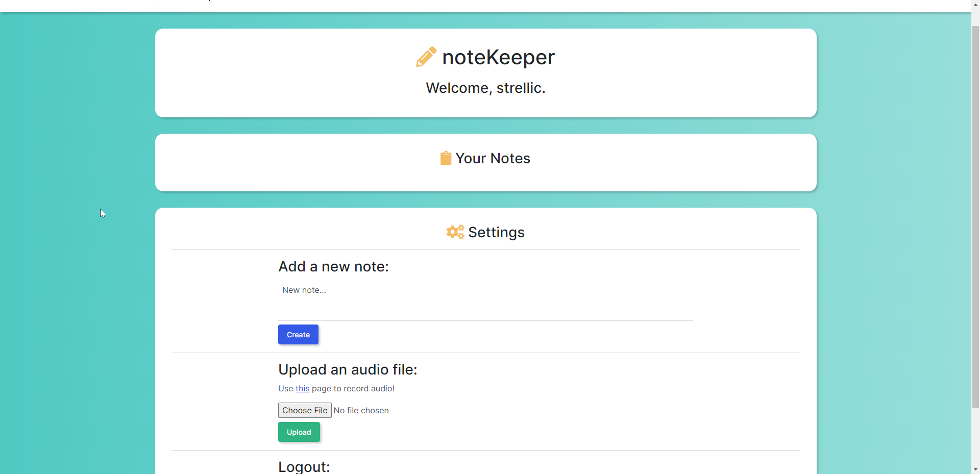The image size is (980, 474).
Task: Click the scroll up arrow
Action: [x=975, y=4]
